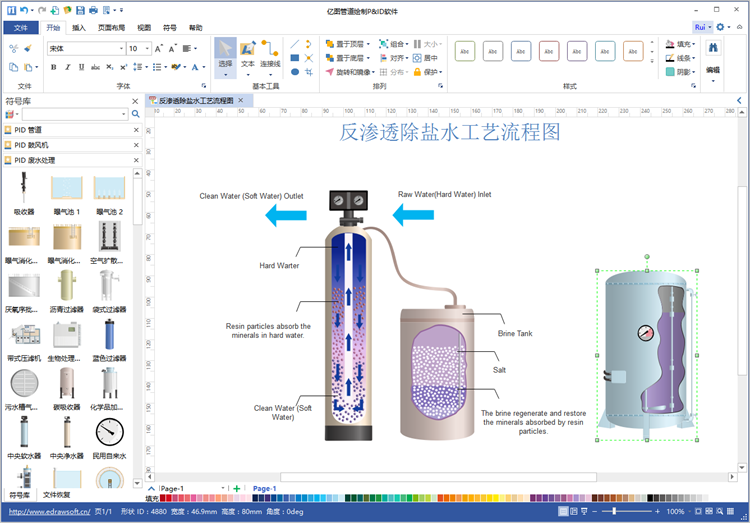Choose the 文本 text tool
The height and width of the screenshot is (523, 750).
(248, 54)
